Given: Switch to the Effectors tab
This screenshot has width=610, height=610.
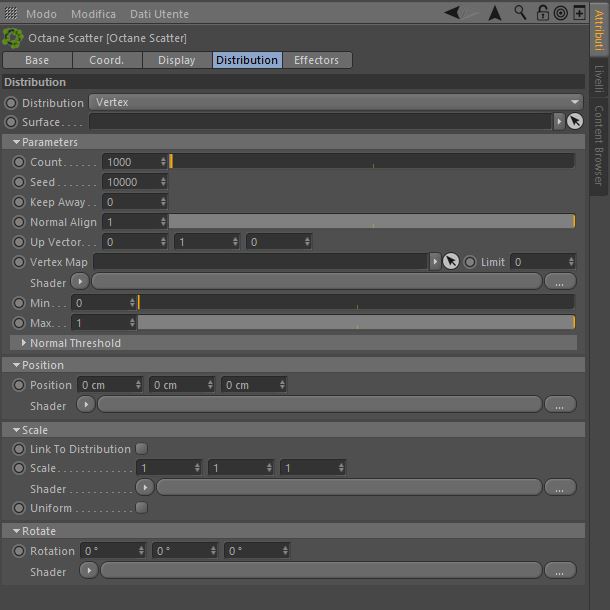Looking at the screenshot, I should [x=317, y=60].
